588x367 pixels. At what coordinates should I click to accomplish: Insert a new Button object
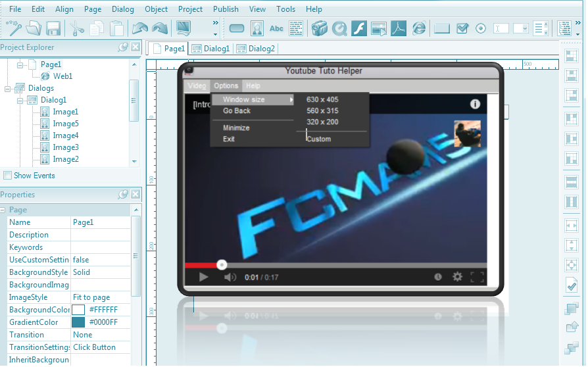pos(237,28)
